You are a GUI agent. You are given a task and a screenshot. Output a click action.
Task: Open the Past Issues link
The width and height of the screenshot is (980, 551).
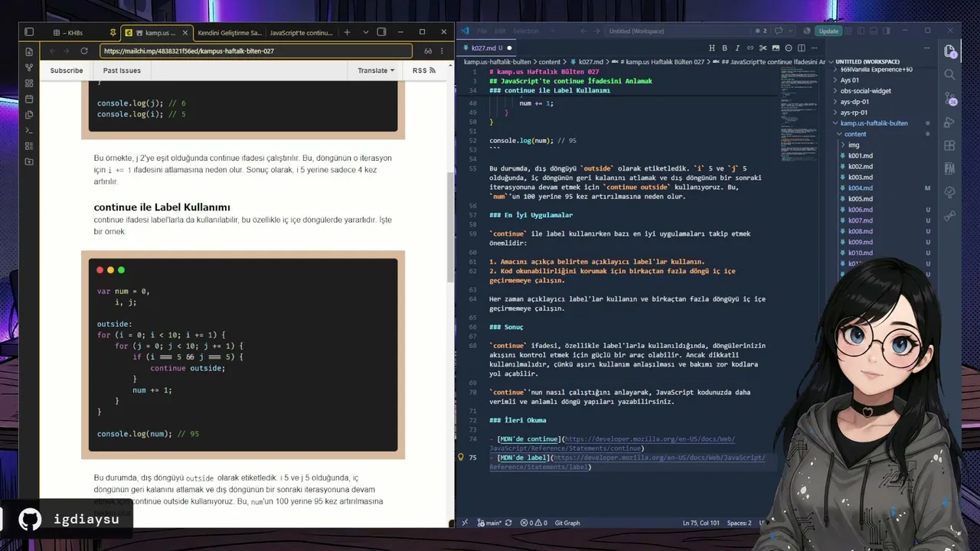point(122,70)
